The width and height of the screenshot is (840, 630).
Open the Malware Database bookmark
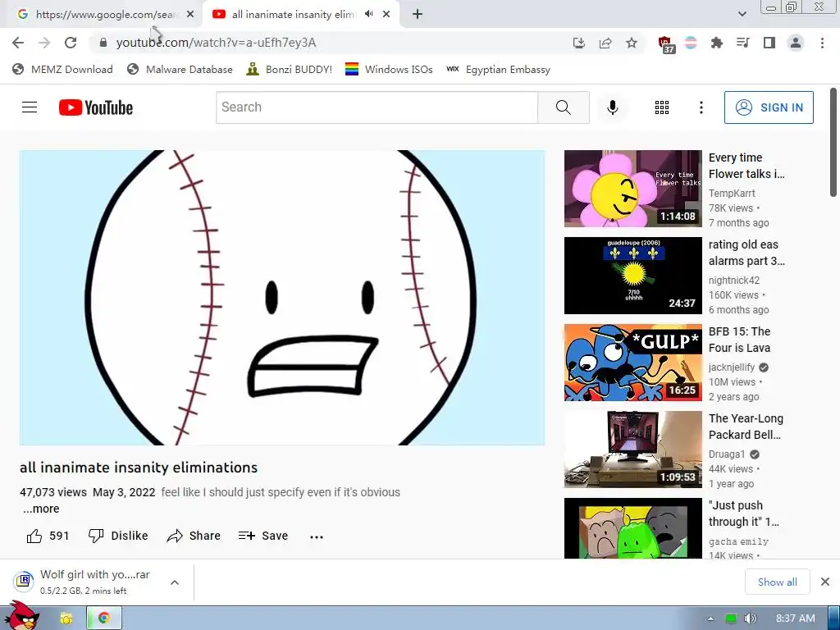[180, 69]
